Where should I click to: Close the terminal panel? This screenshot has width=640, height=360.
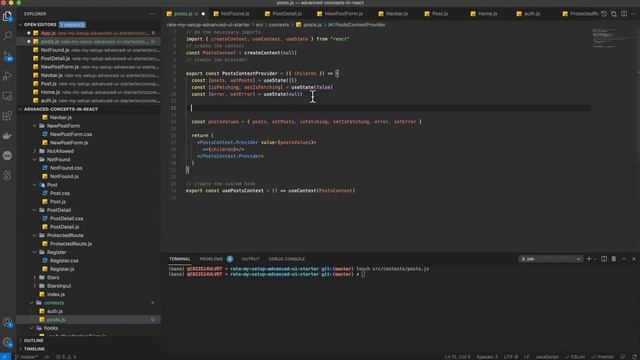(633, 259)
